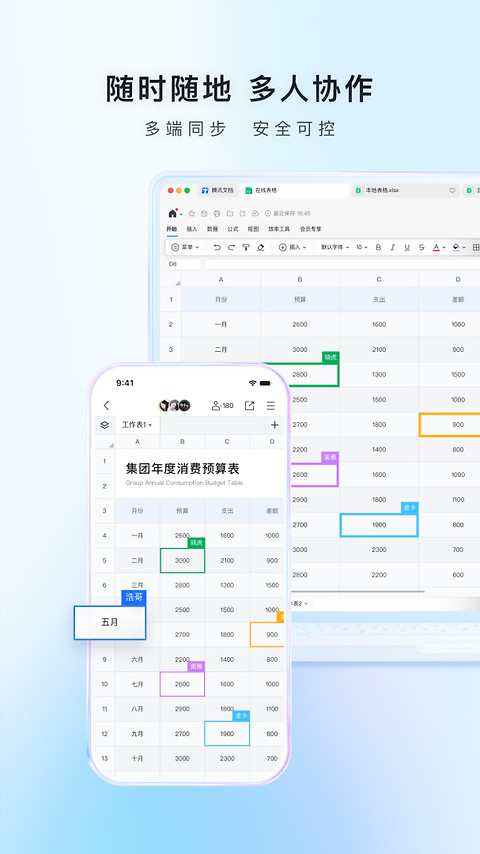Open the font size 10 dropdown
Image resolution: width=480 pixels, height=854 pixels.
point(362,247)
